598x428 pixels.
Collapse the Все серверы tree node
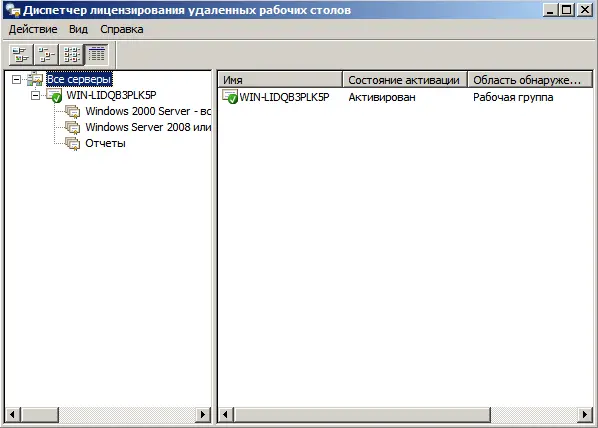(16, 79)
